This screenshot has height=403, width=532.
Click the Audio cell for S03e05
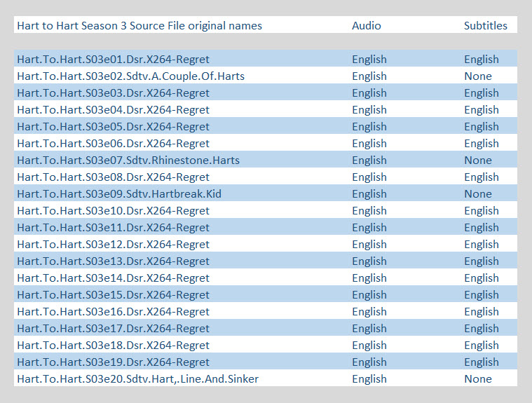tap(369, 127)
